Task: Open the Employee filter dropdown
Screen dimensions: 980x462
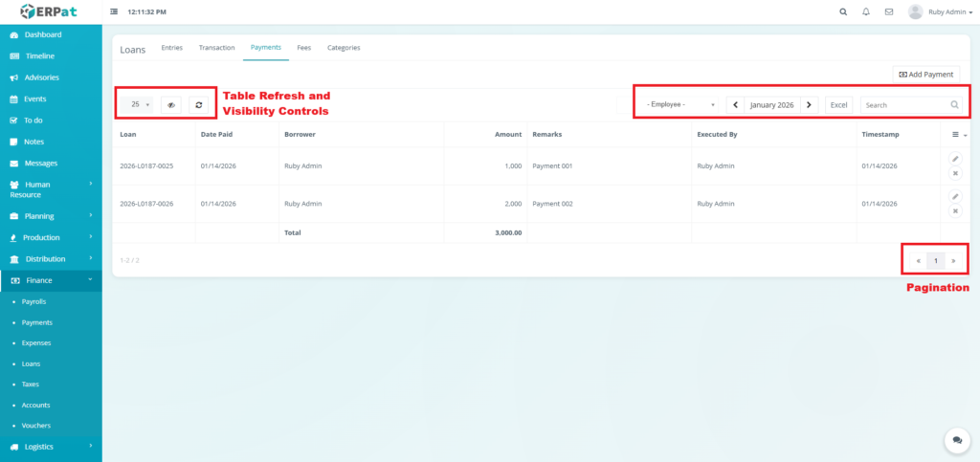Action: (x=681, y=104)
